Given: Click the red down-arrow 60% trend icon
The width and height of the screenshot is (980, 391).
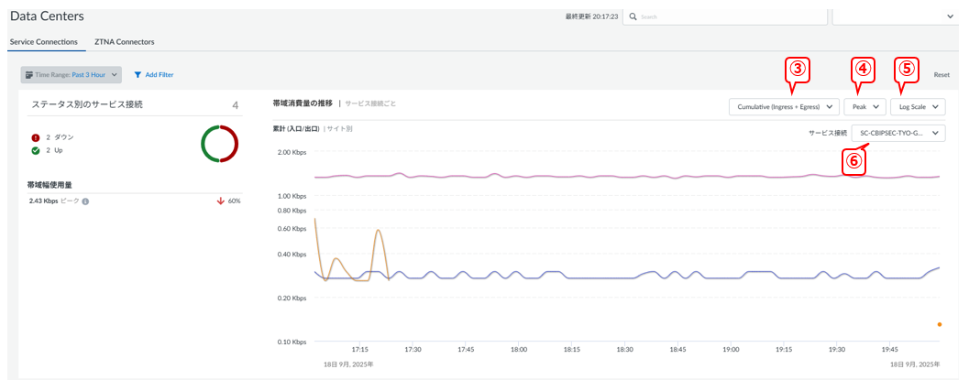Looking at the screenshot, I should click(x=220, y=201).
